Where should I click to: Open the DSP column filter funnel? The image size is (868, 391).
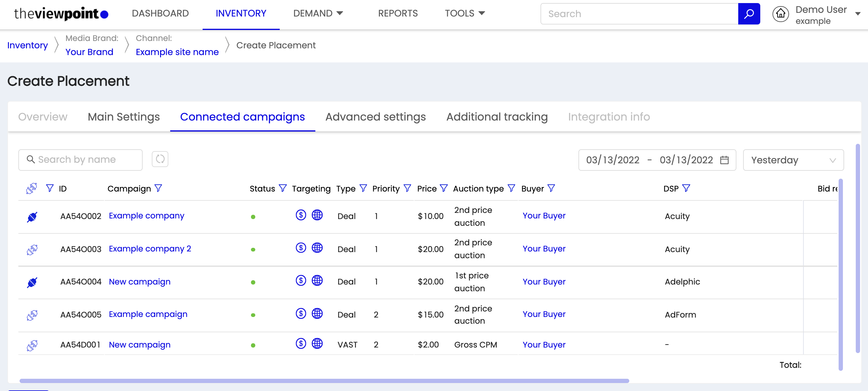tap(686, 188)
